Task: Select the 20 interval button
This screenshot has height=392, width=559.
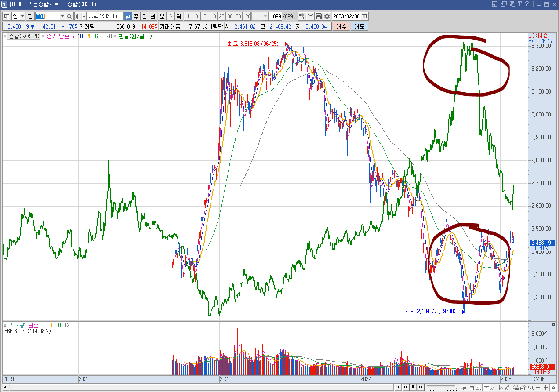Action: [221, 16]
